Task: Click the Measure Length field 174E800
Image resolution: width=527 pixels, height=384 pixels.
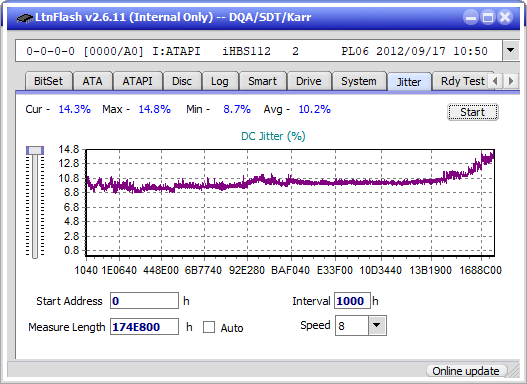Action: [145, 327]
